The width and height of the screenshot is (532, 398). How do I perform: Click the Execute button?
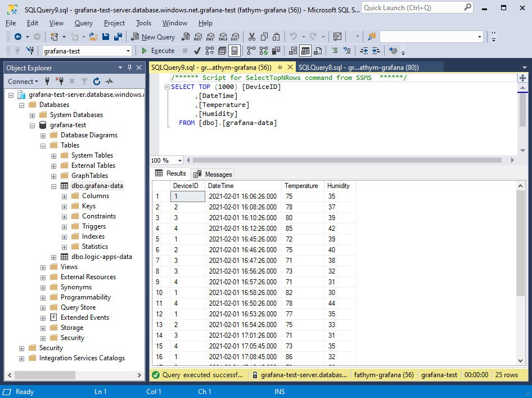(158, 51)
